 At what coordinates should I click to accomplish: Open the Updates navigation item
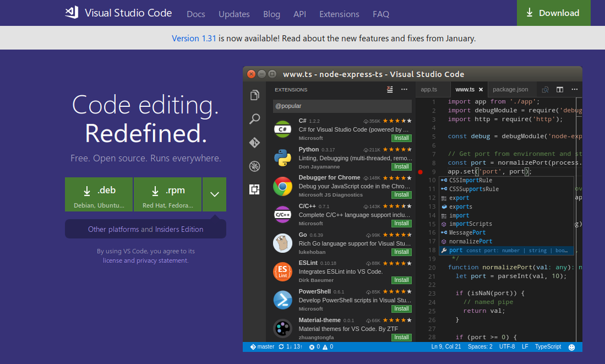(234, 14)
